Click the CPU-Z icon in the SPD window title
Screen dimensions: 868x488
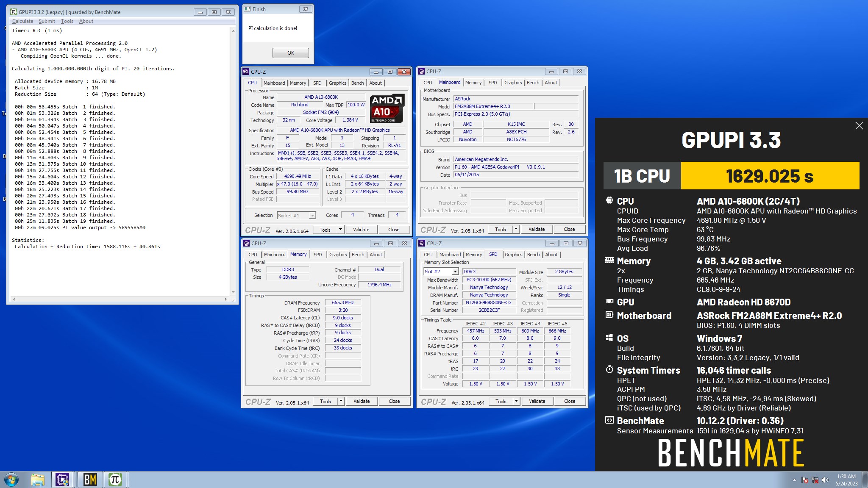(422, 243)
